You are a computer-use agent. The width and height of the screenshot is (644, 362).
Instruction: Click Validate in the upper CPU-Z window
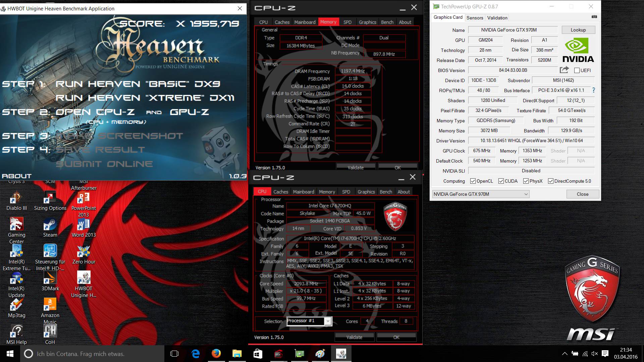coord(356,167)
